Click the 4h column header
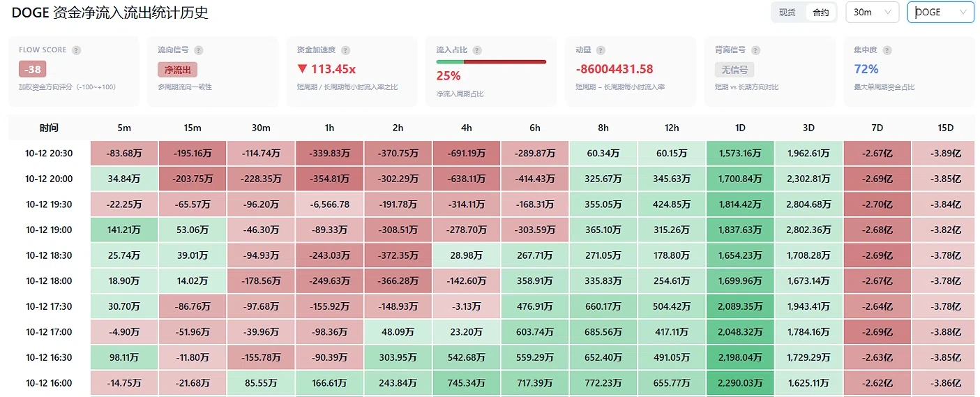The height and width of the screenshot is (397, 980). 466,128
